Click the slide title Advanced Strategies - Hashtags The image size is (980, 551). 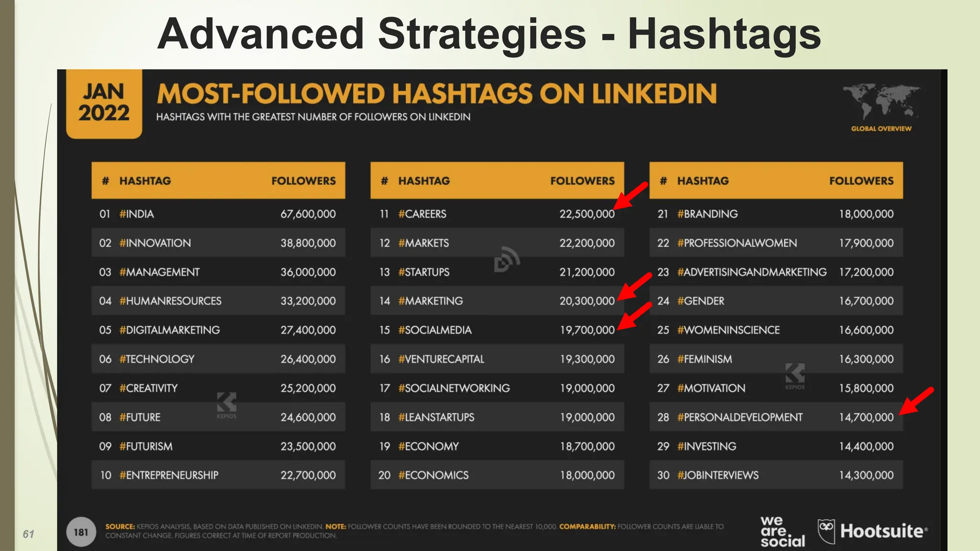pyautogui.click(x=489, y=34)
